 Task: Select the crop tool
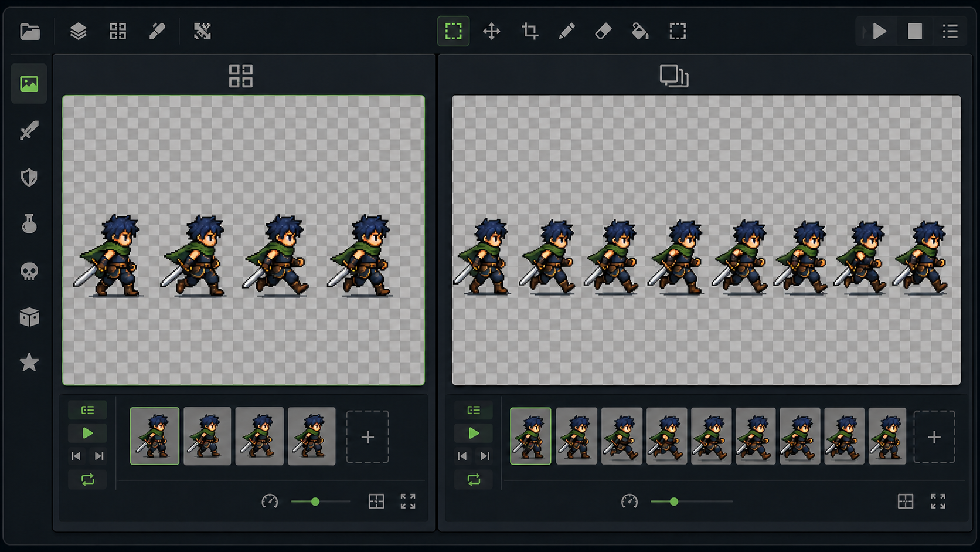(x=530, y=31)
